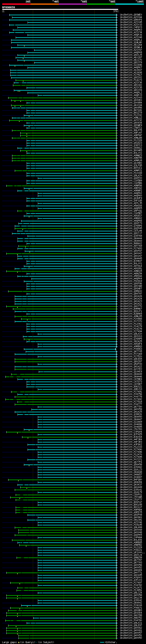The image size is (146, 644).
Task: Open the UniRef100_A2SY44 hit entry
Action: point(131,17)
